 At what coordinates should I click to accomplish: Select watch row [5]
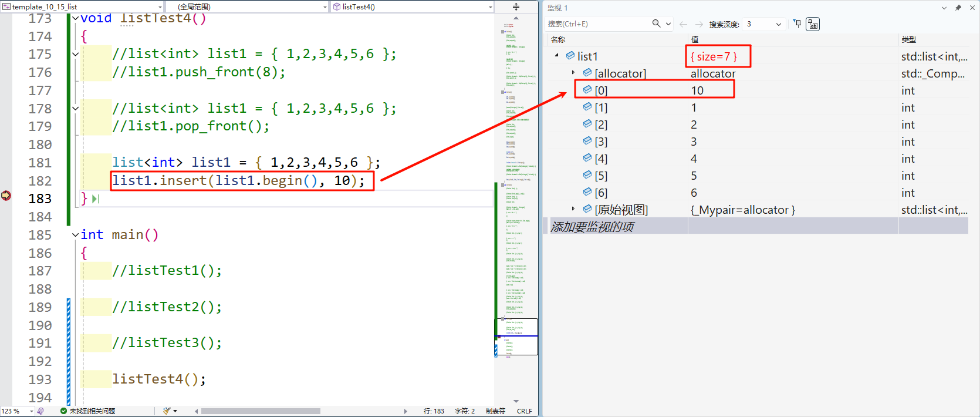pyautogui.click(x=757, y=176)
